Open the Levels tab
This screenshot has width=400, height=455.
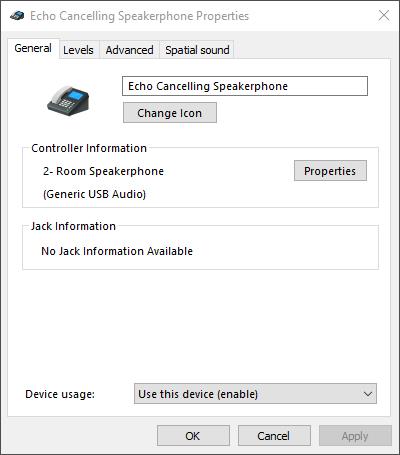[78, 50]
